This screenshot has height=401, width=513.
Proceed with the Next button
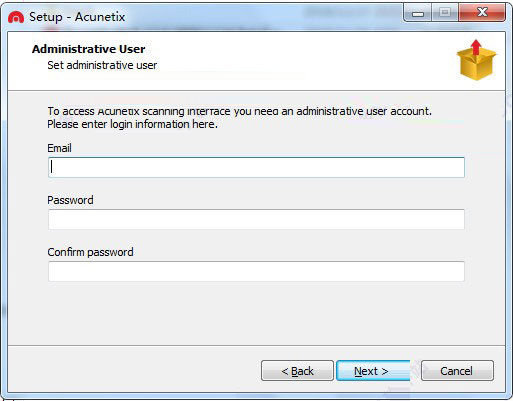pyautogui.click(x=373, y=371)
